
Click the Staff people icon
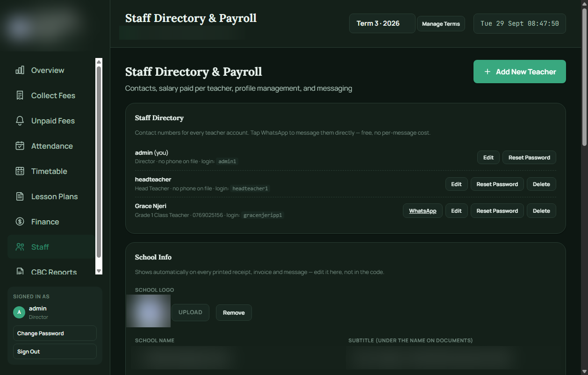[x=20, y=247]
